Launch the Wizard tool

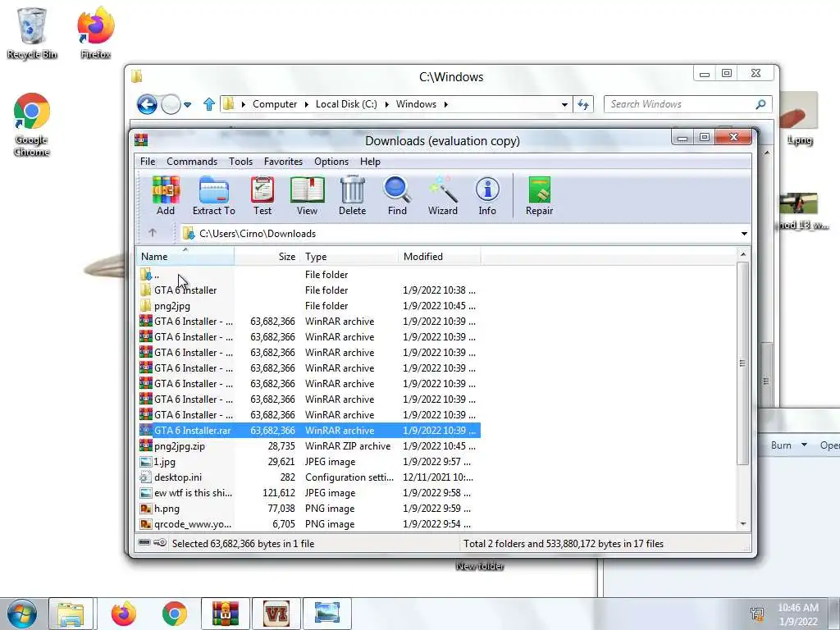pos(442,195)
